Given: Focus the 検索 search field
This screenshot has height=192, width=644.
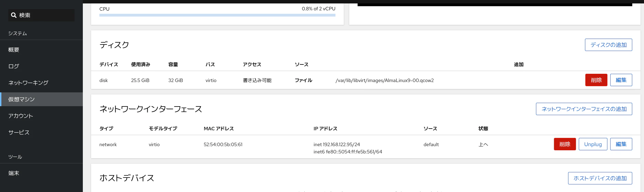Looking at the screenshot, I should pyautogui.click(x=41, y=15).
